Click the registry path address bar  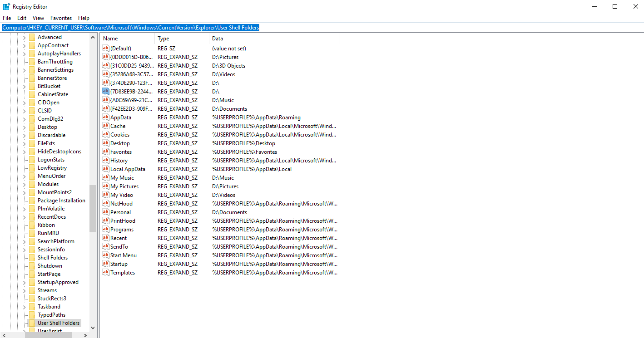pos(322,28)
